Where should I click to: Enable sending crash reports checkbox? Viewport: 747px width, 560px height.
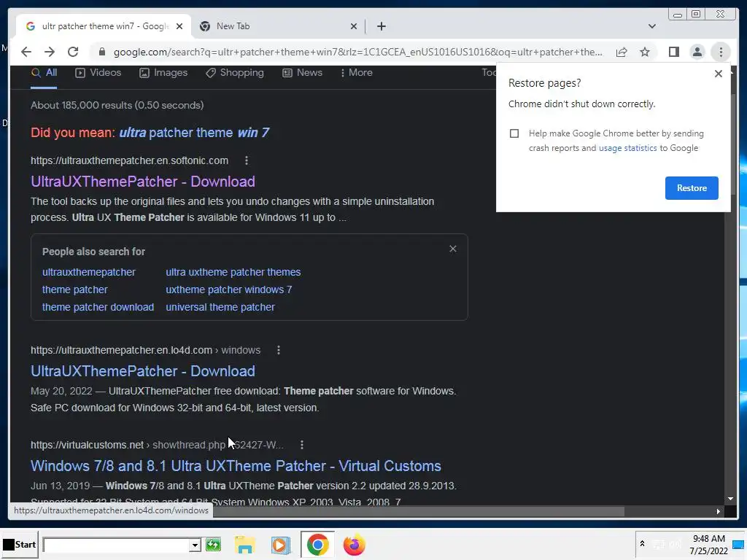point(514,133)
